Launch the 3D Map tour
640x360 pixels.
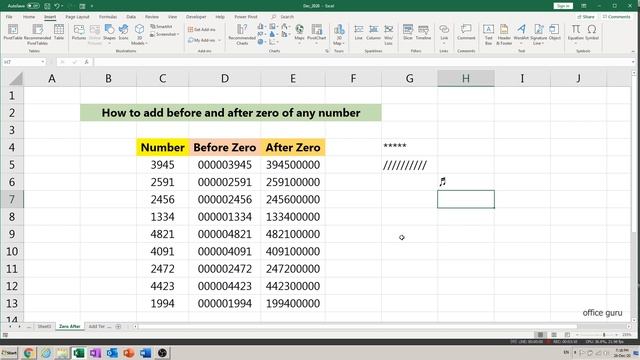coord(339,34)
